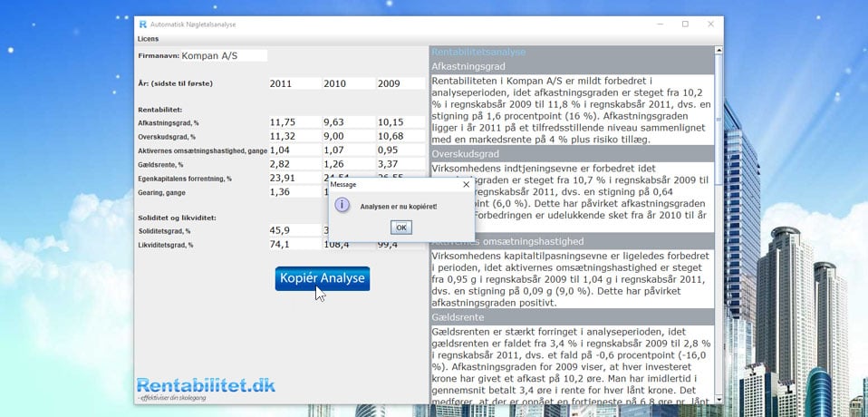868x417 pixels.
Task: Click Afkastningsgrad value 11,75
Action: point(293,122)
